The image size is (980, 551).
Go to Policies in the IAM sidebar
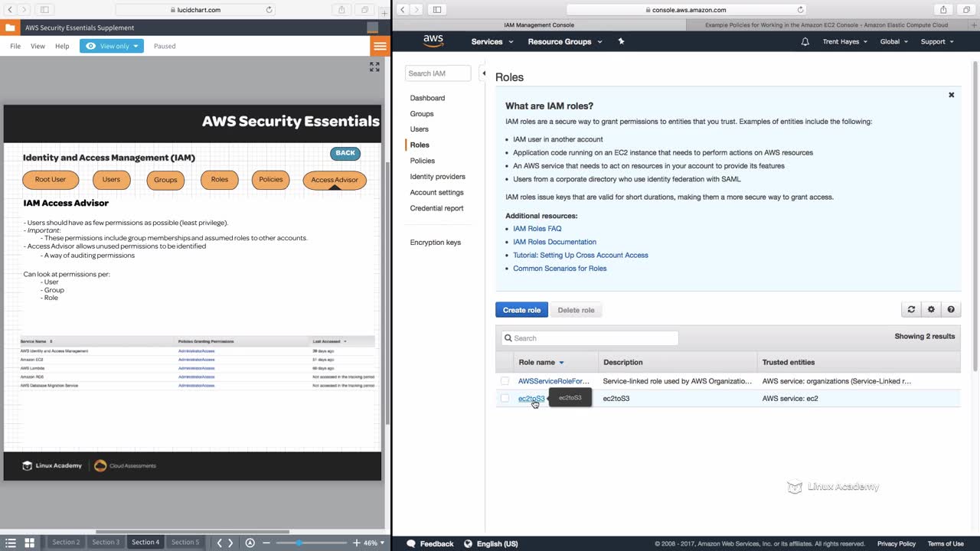[423, 161]
